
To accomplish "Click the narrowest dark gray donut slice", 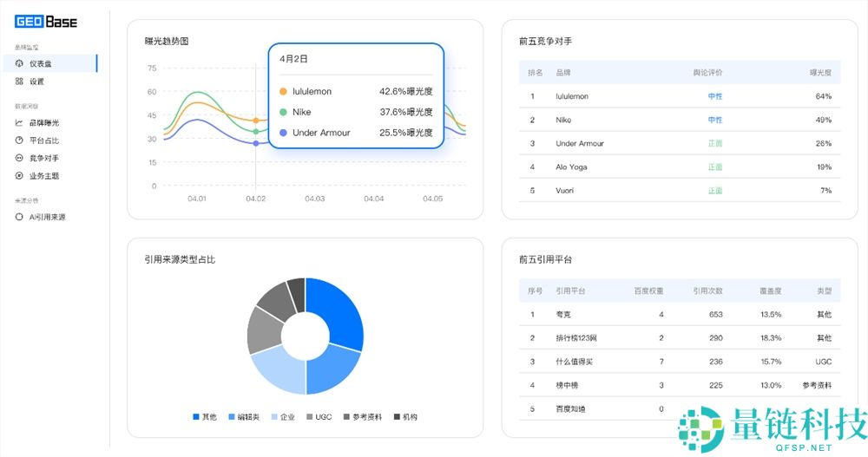I will pos(297,294).
